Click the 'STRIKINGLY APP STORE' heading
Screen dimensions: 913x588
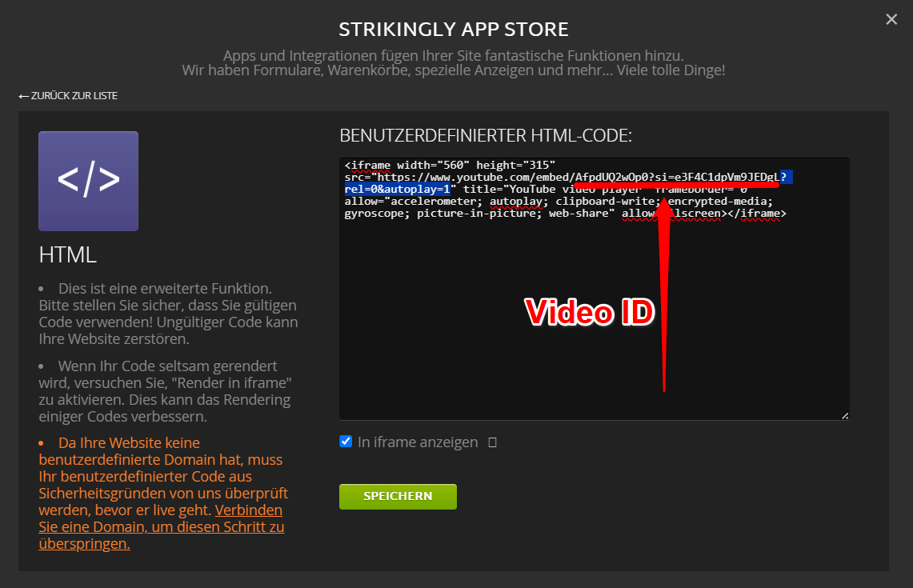coord(454,29)
